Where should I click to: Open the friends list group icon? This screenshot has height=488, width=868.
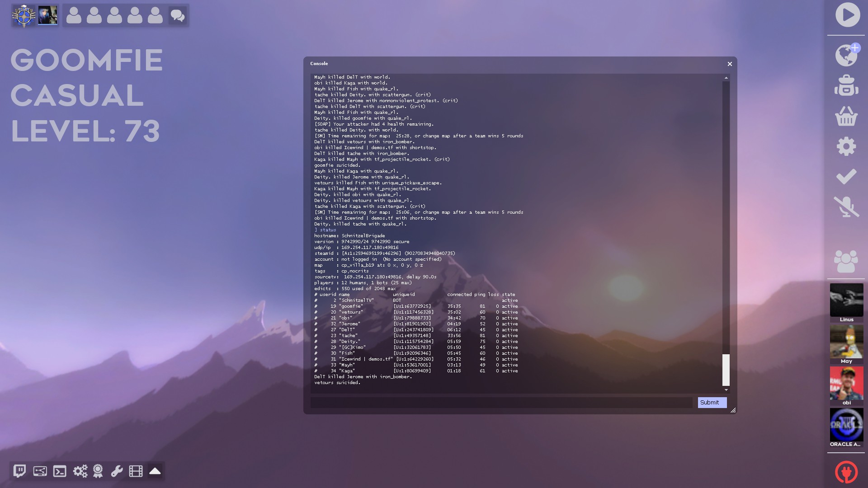(846, 261)
